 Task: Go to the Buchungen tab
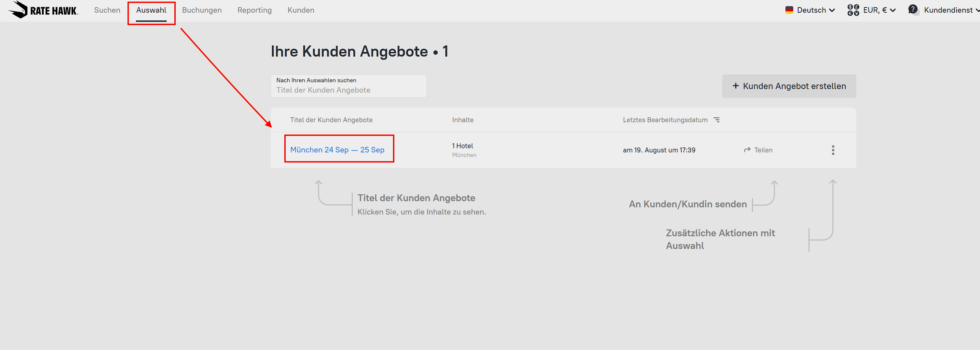202,10
